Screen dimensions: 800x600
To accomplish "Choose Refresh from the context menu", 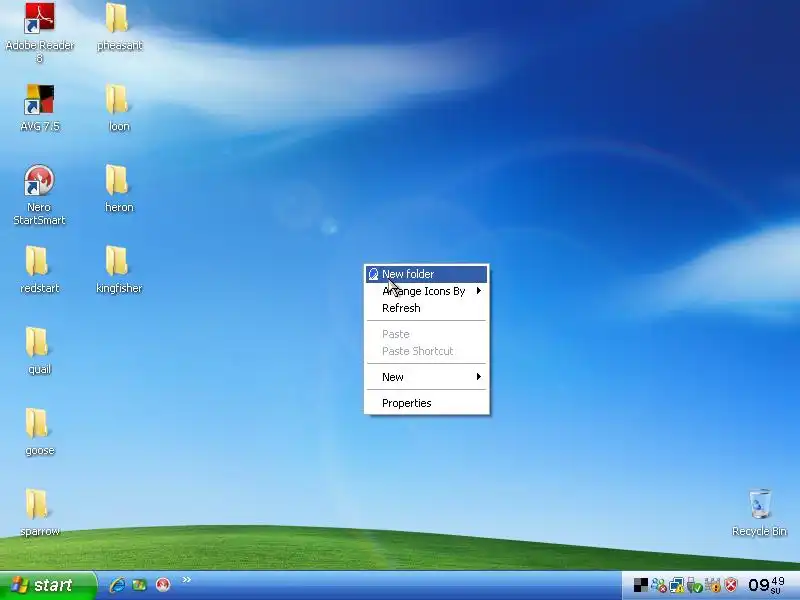I will tap(427, 308).
